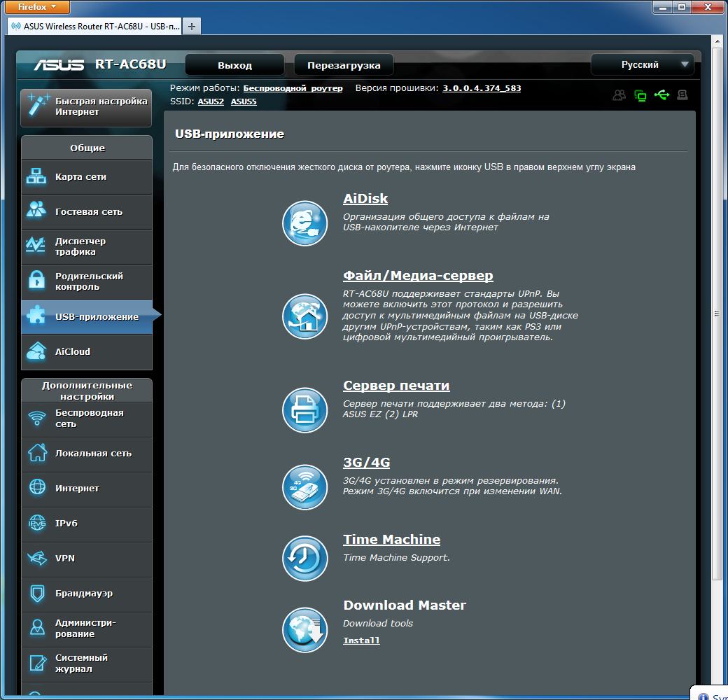Click the Общие section header
Image resolution: width=728 pixels, height=700 pixels.
pyautogui.click(x=87, y=148)
